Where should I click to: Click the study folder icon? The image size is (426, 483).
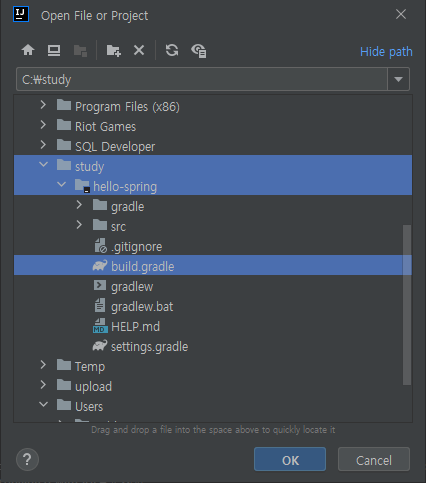click(64, 165)
